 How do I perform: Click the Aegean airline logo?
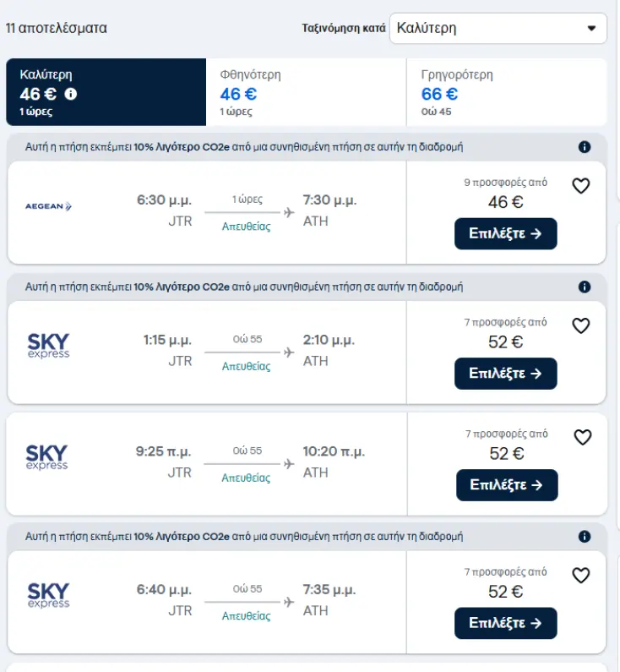click(48, 206)
